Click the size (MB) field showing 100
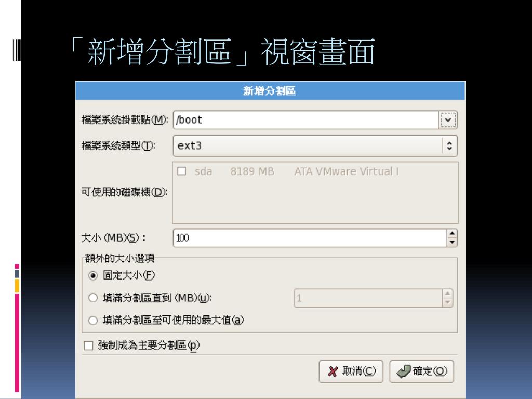Viewport: 532px width, 399px height. 310,237
